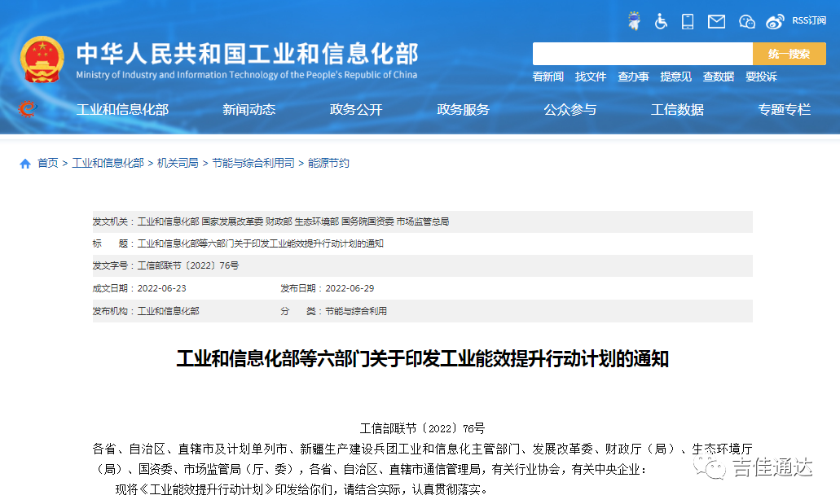
Task: Click the home icon in the breadcrumb
Action: [x=25, y=163]
